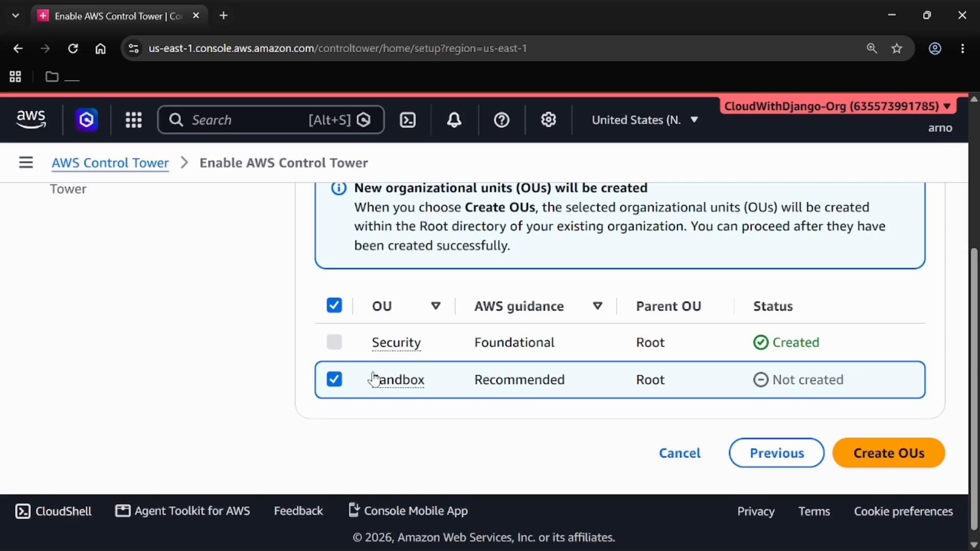The height and width of the screenshot is (551, 980).
Task: Open the browser home page
Action: pyautogui.click(x=101, y=48)
